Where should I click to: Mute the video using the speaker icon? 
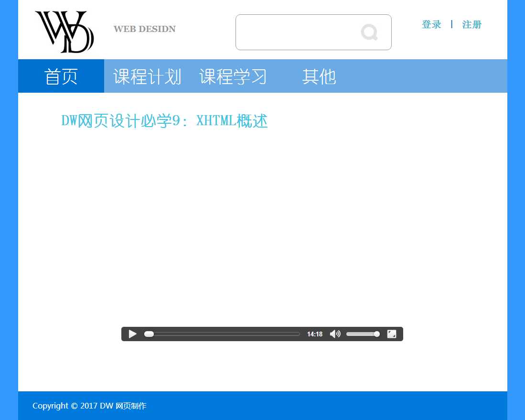point(335,334)
